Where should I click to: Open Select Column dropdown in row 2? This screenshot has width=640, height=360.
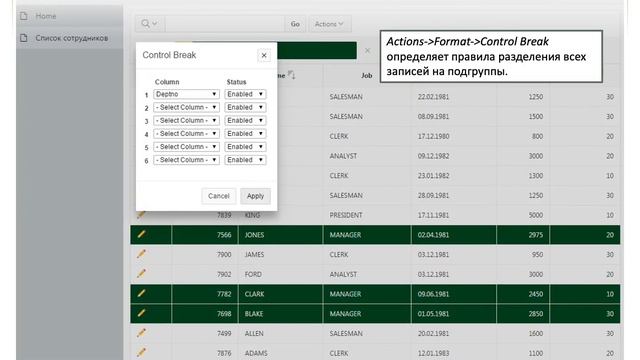pyautogui.click(x=186, y=107)
